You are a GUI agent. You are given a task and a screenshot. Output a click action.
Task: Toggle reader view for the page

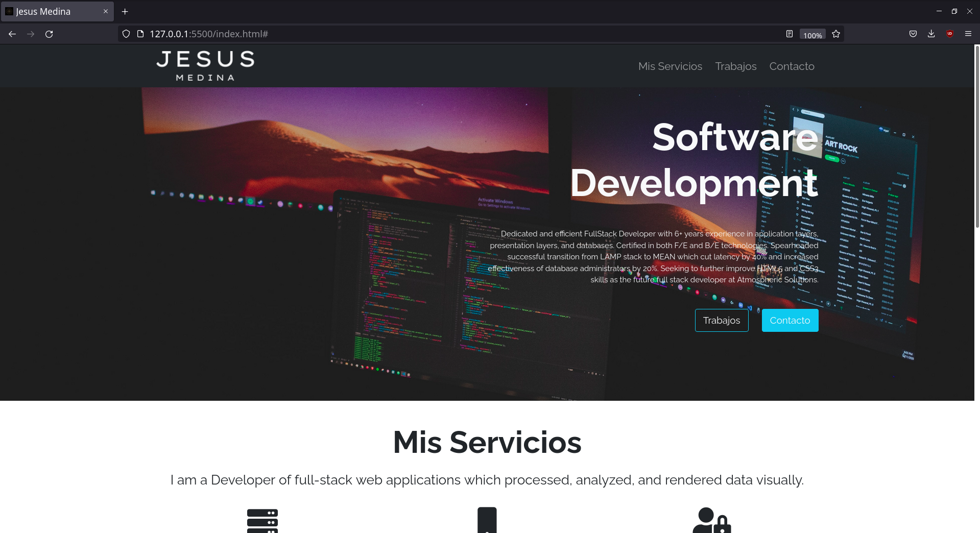tap(788, 34)
